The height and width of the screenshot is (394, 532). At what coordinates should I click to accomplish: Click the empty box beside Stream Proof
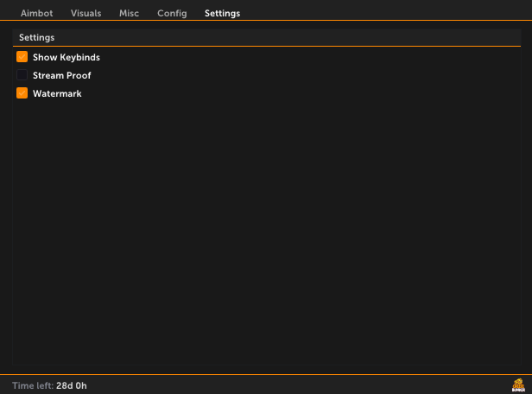pos(22,74)
